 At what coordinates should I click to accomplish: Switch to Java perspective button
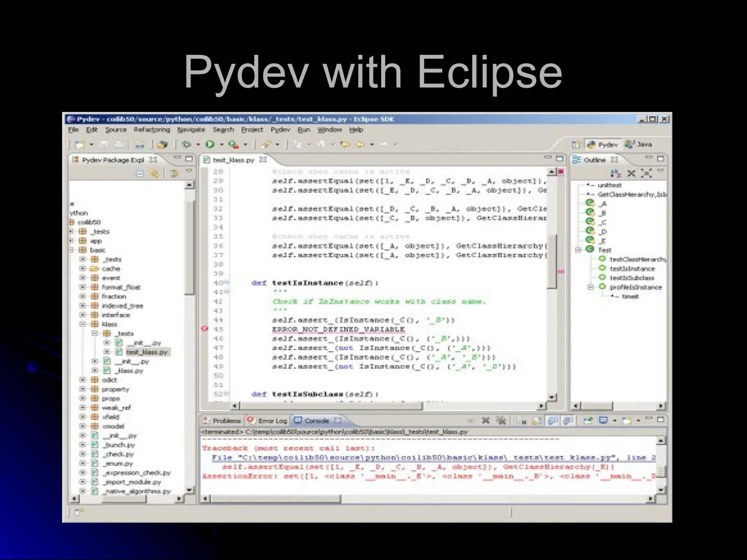pyautogui.click(x=638, y=144)
